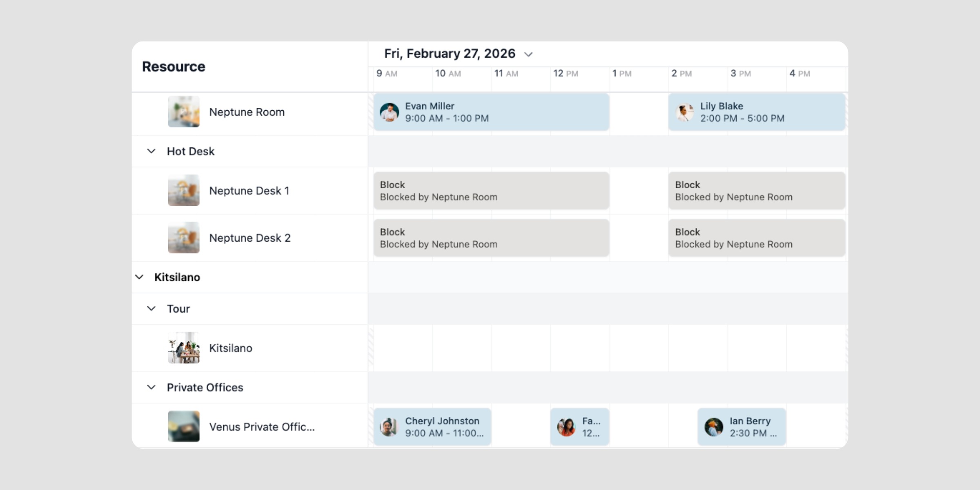Collapse the Tour group
Screen dimensions: 980x490
pos(151,309)
